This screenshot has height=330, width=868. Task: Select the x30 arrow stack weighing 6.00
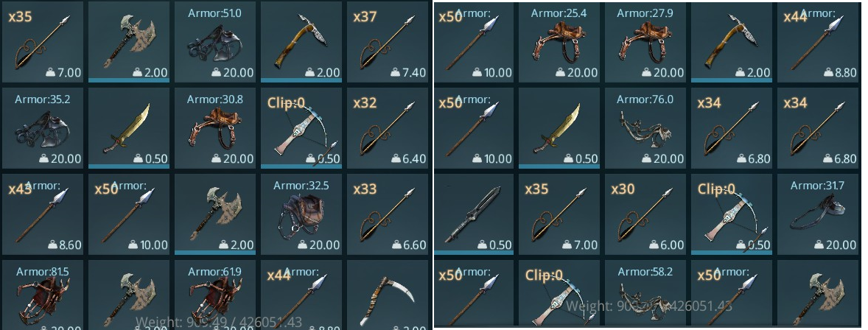pos(645,215)
